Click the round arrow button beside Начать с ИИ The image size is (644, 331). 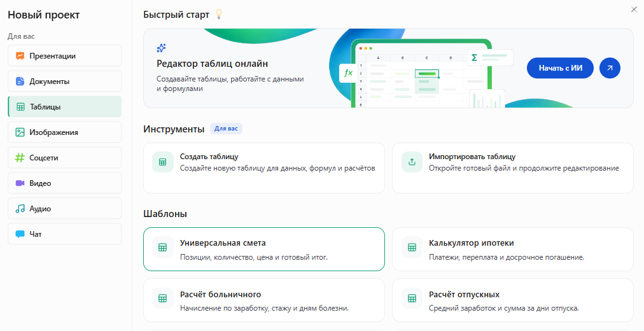[610, 68]
